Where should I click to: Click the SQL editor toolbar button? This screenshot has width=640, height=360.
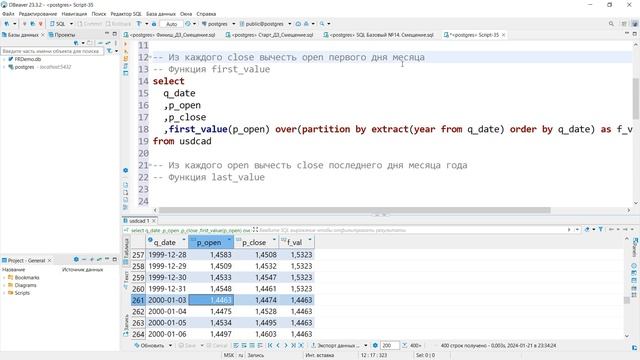coord(58,24)
